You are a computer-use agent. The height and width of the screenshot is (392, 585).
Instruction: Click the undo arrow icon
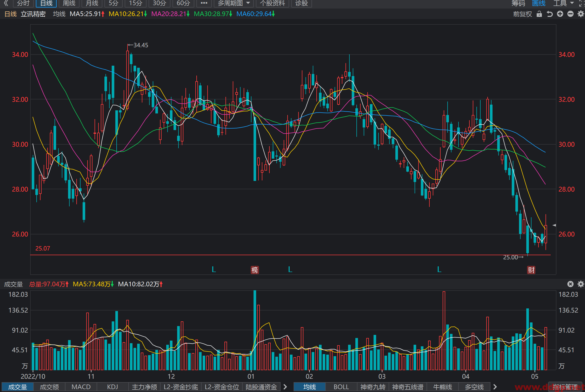coord(550,14)
